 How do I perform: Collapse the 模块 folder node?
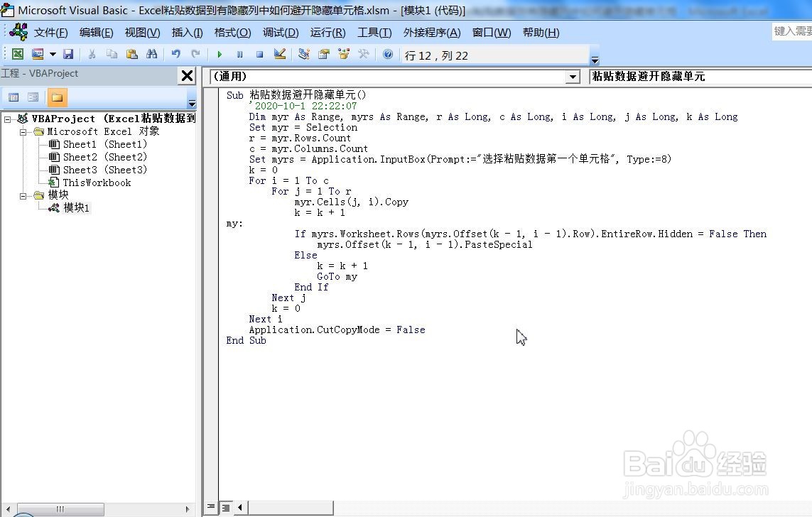coord(23,195)
